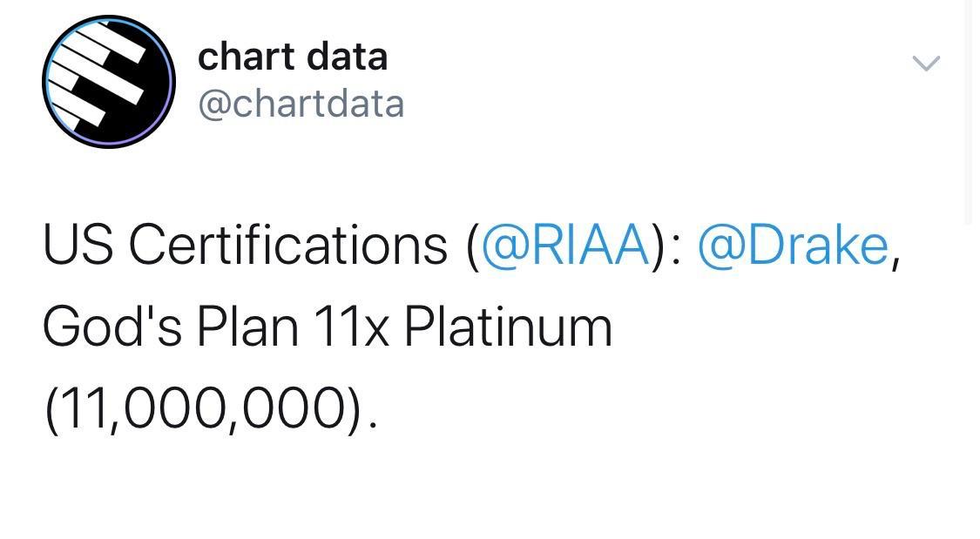Select the chart data display name

click(294, 56)
